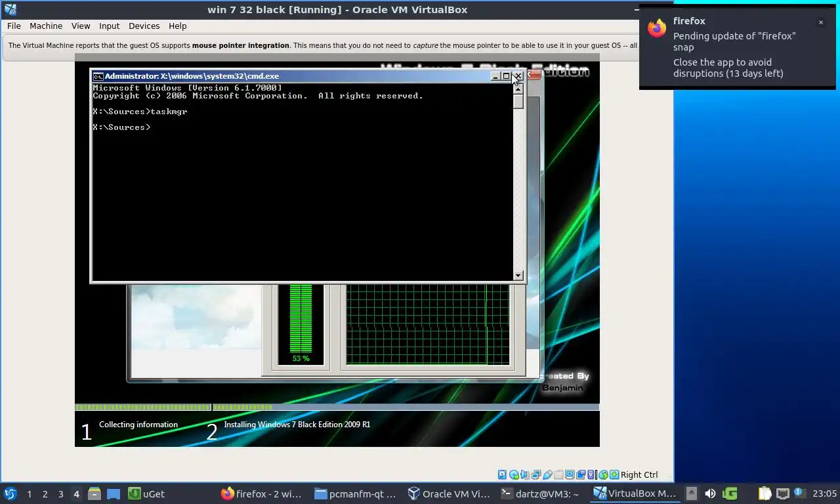Image resolution: width=840 pixels, height=504 pixels.
Task: Click the VirtualBox Machine taskbar entry
Action: click(x=635, y=493)
